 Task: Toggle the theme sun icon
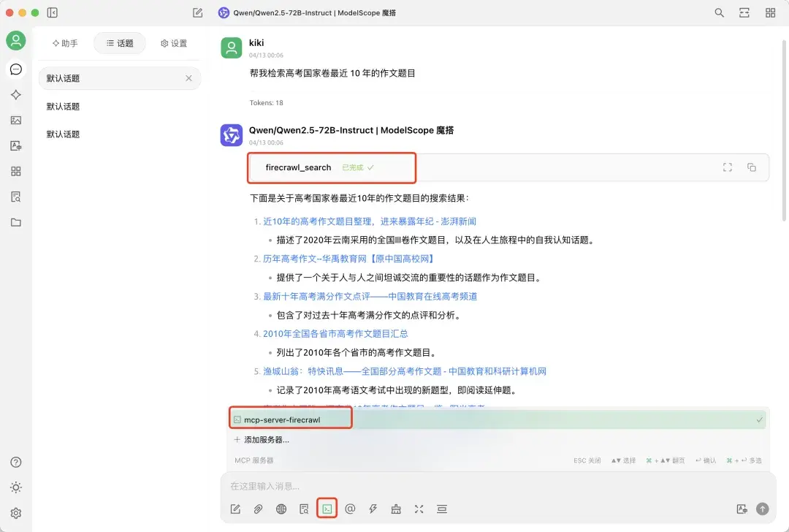tap(16, 487)
